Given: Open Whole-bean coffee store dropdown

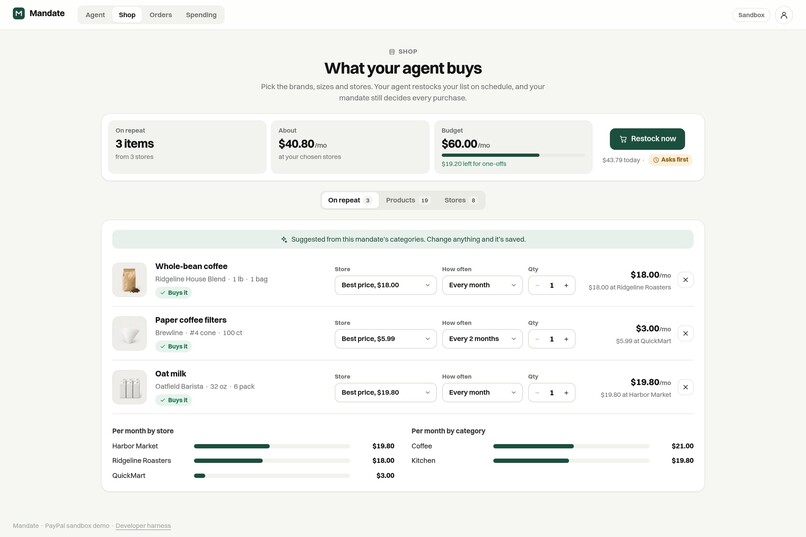Looking at the screenshot, I should [386, 285].
